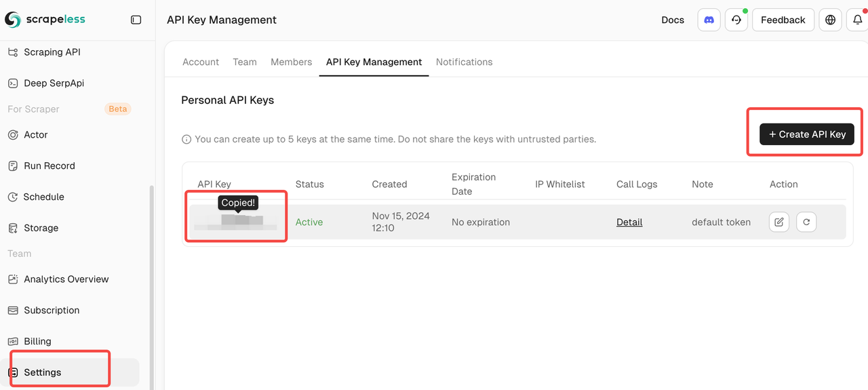The image size is (868, 390).
Task: Click the Scrapeless logo icon
Action: (13, 20)
